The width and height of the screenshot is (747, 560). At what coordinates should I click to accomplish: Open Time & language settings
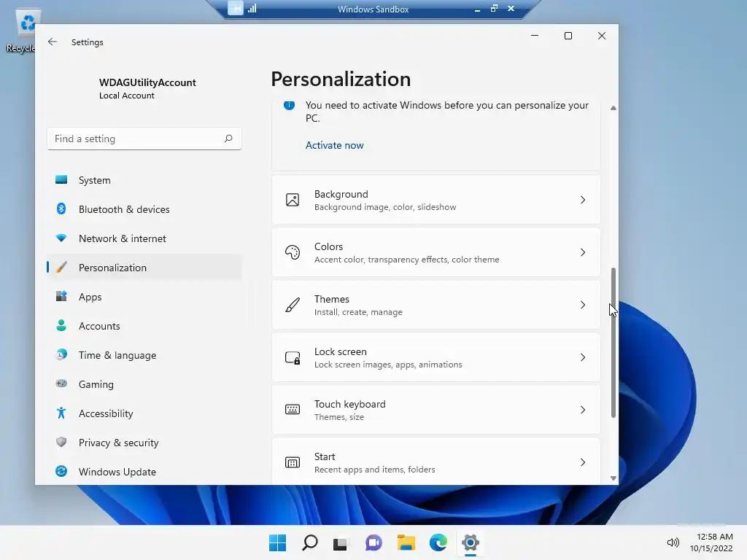(144, 355)
